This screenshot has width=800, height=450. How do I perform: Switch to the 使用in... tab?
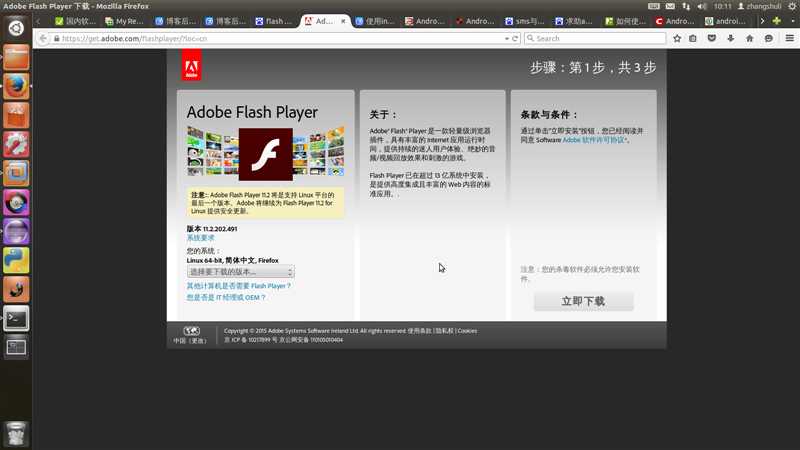[374, 21]
